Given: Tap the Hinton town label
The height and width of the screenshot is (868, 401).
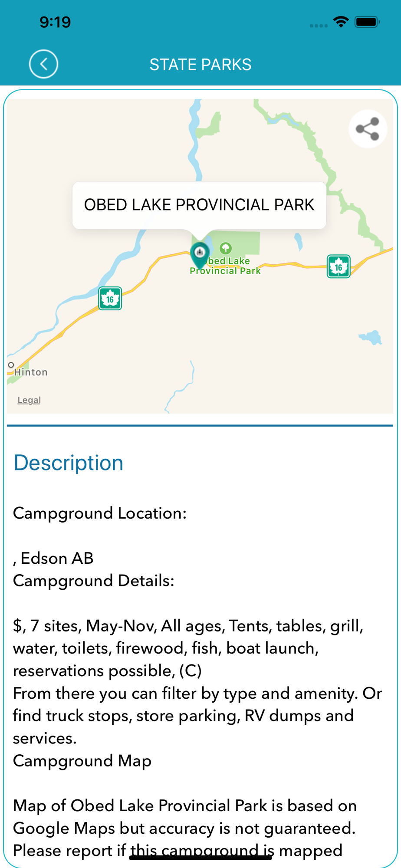Looking at the screenshot, I should pos(31,372).
